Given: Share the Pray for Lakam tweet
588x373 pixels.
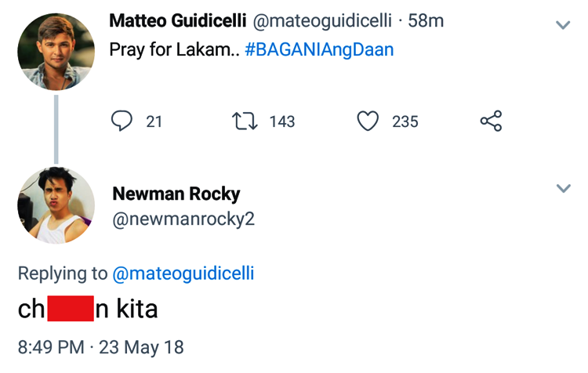Looking at the screenshot, I should click(491, 121).
